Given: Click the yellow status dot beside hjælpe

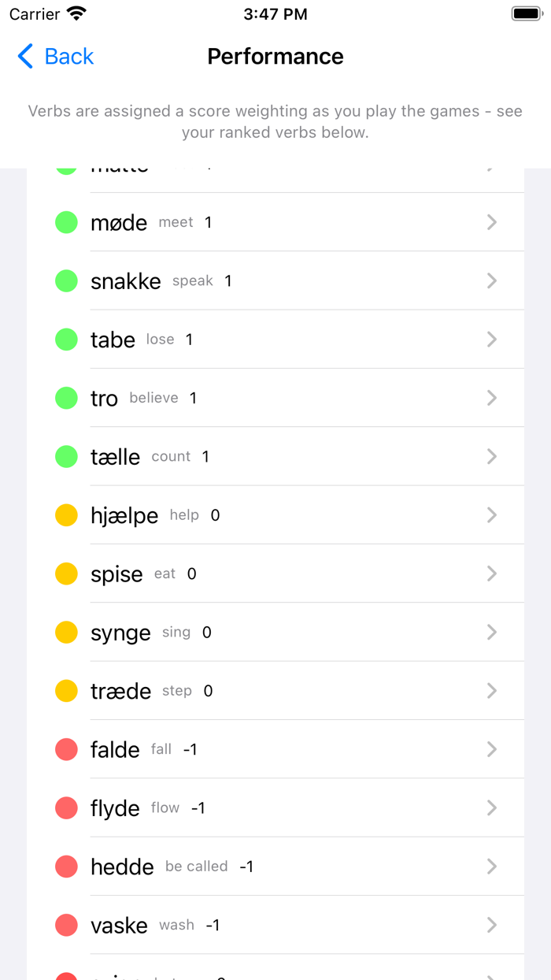Looking at the screenshot, I should (66, 514).
